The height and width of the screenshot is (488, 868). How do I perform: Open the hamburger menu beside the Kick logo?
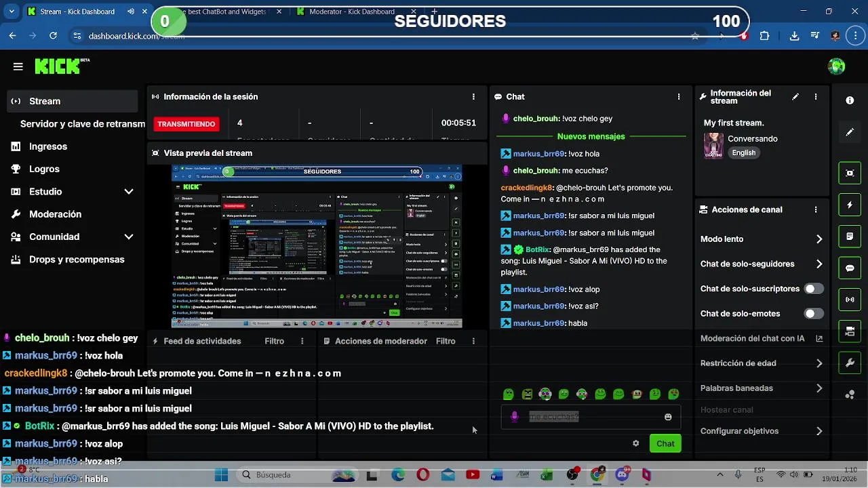coord(18,66)
